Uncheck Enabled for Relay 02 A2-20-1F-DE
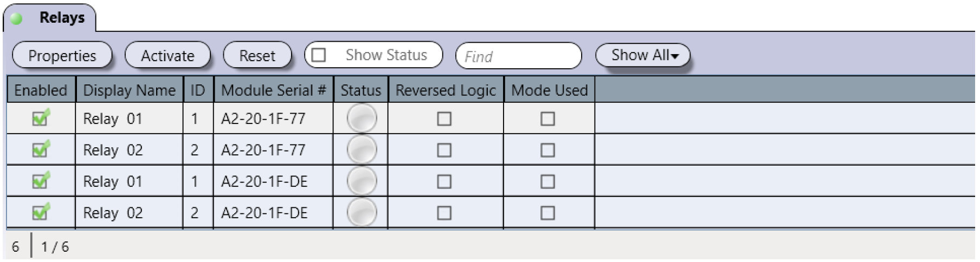 [41, 212]
